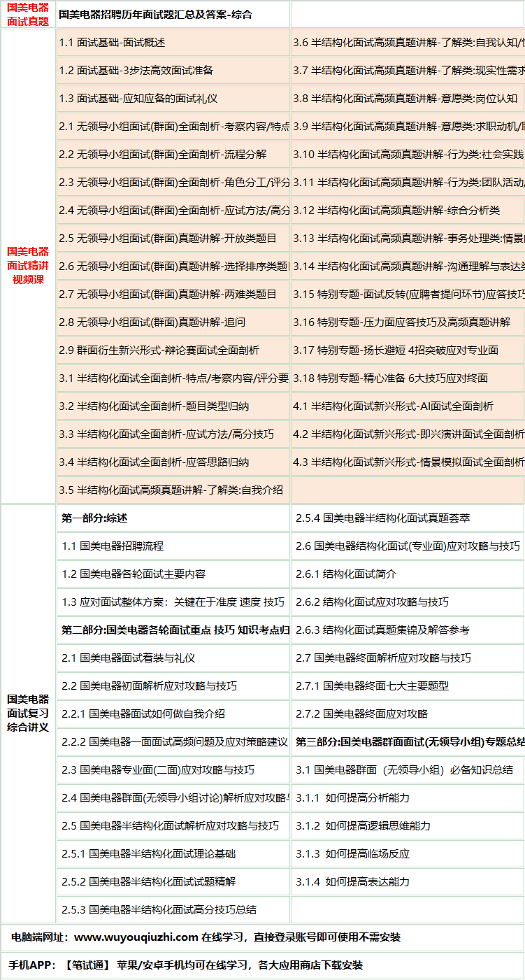Select row 1.2 国美电器各轮面试主要内容
Screen dimensions: 525x980
coord(173,574)
